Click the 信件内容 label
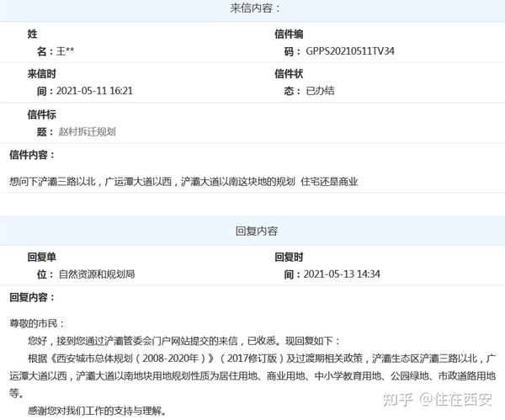The height and width of the screenshot is (420, 505). click(x=32, y=155)
